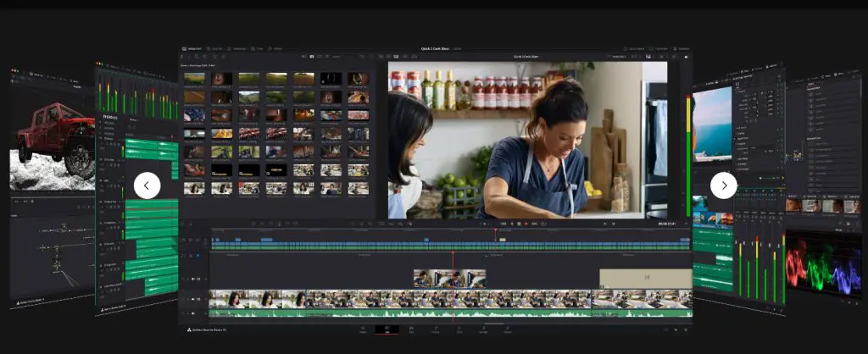Stop playback
The height and width of the screenshot is (354, 868).
[x=520, y=224]
